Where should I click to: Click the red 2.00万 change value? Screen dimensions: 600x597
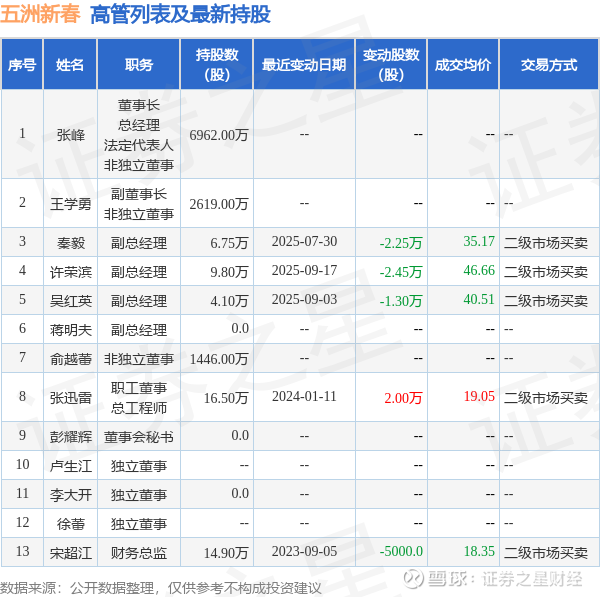[403, 398]
